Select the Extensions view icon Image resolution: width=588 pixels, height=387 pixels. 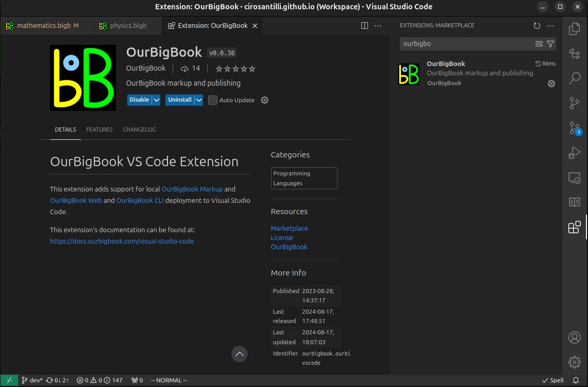pyautogui.click(x=574, y=227)
